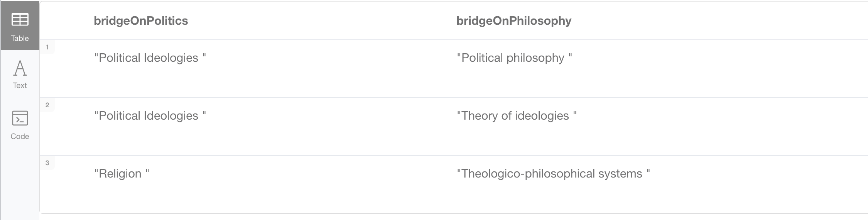Click the "Religion" cell
868x220 pixels.
122,174
